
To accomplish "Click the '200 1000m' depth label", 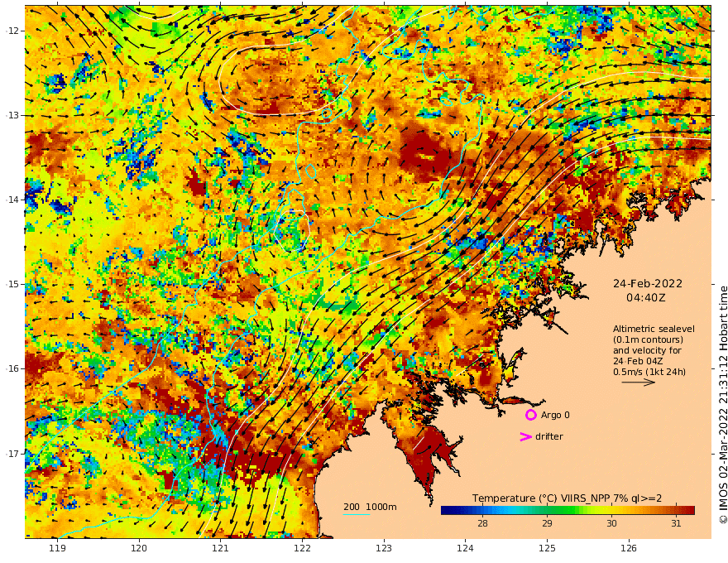I will pos(370,507).
